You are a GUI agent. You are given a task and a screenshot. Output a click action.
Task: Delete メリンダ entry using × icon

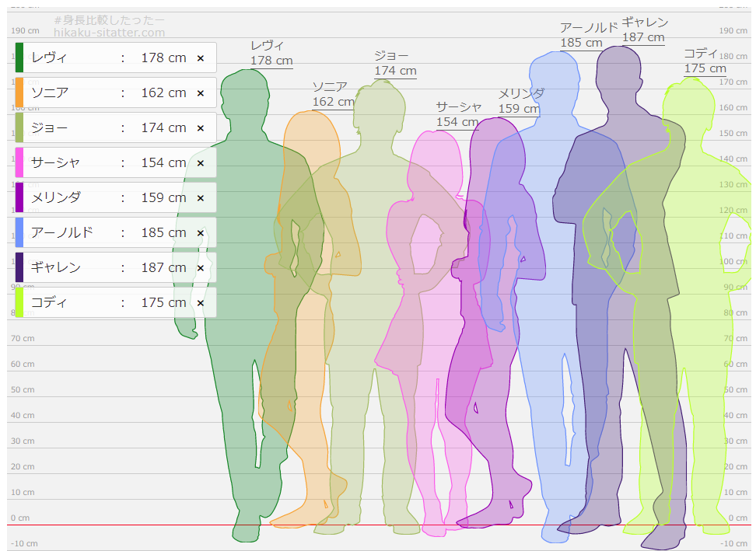pos(200,198)
